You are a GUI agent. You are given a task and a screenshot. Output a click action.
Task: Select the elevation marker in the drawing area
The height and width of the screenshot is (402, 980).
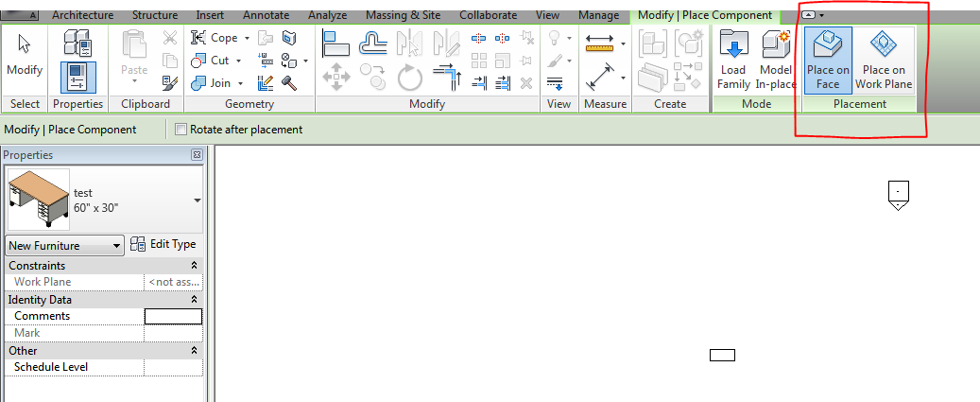[x=898, y=195]
